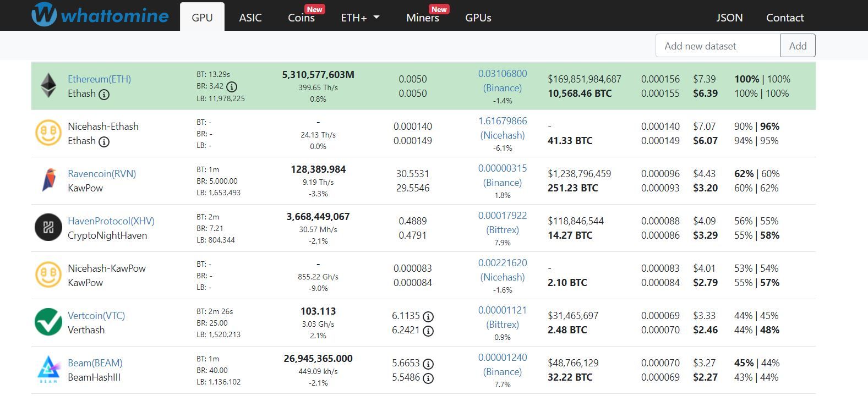This screenshot has height=401, width=868.
Task: Click Vertcoin profit $2.46
Action: (x=706, y=330)
